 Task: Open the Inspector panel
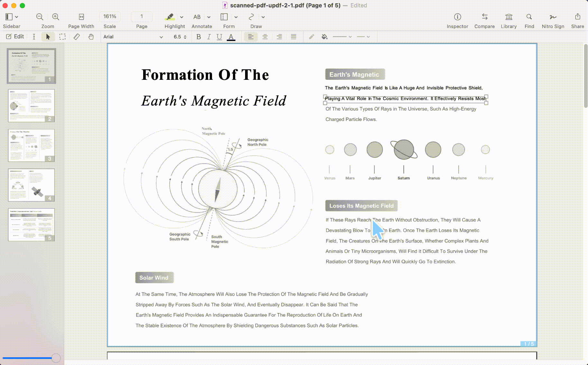tap(457, 17)
